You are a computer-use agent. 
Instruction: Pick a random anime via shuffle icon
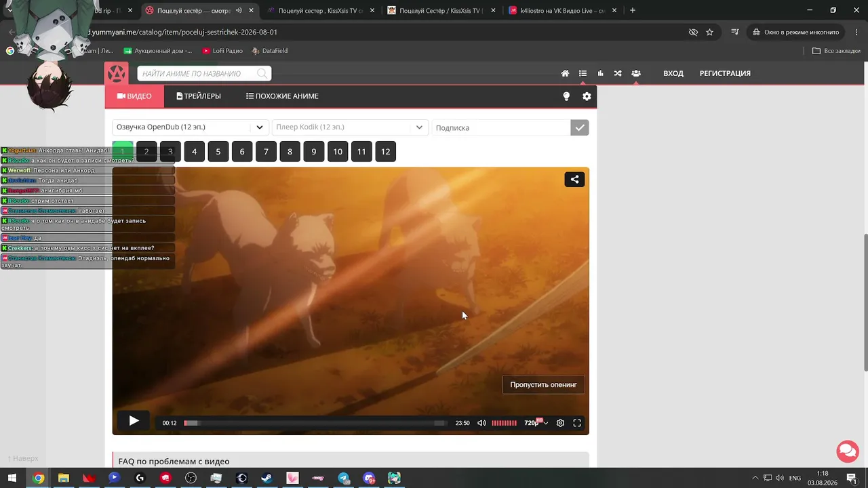pyautogui.click(x=618, y=73)
